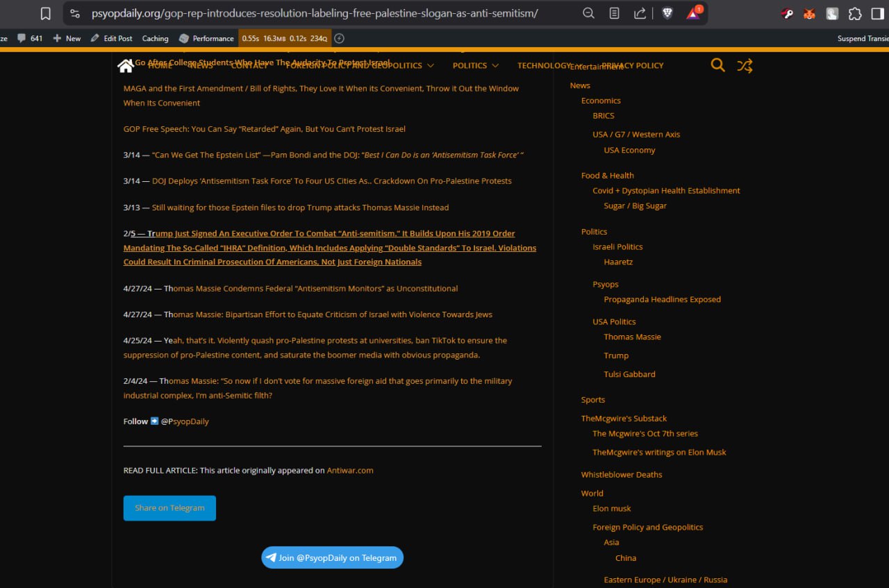The height and width of the screenshot is (588, 889).
Task: Click the @PsyopDaily follow link
Action: pyautogui.click(x=185, y=421)
